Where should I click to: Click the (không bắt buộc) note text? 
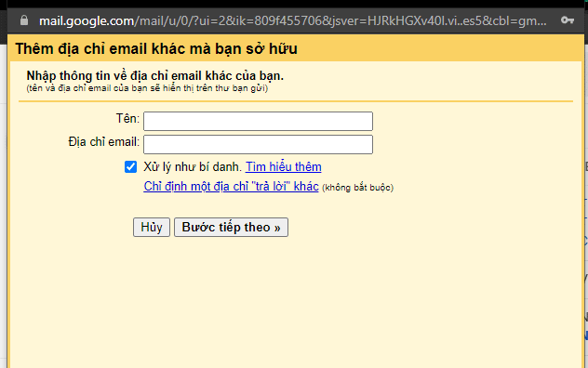358,188
